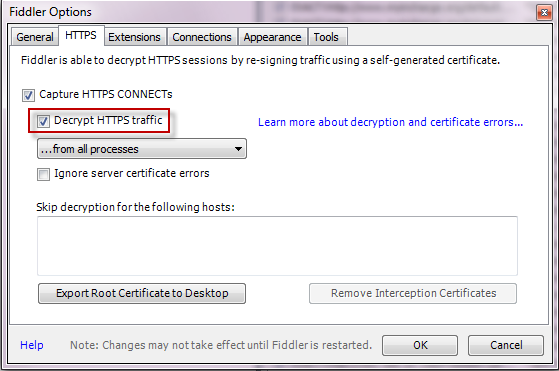Click Export Root Certificate to Desktop
This screenshot has width=559, height=371.
coord(142,293)
